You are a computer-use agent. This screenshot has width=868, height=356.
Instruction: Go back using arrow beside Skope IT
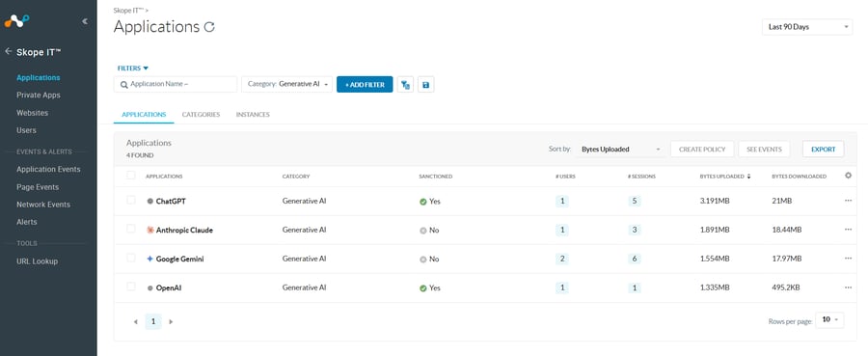9,51
